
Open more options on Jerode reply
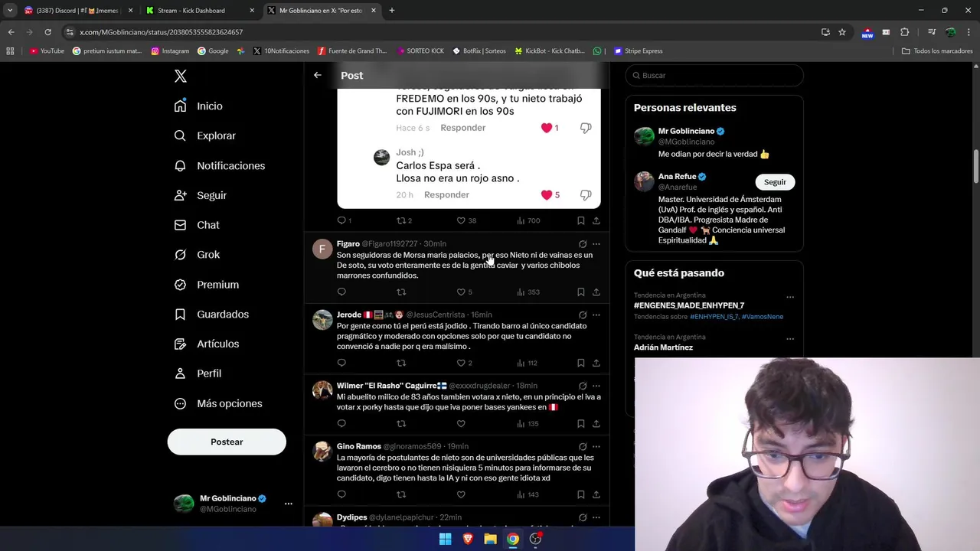pyautogui.click(x=596, y=315)
